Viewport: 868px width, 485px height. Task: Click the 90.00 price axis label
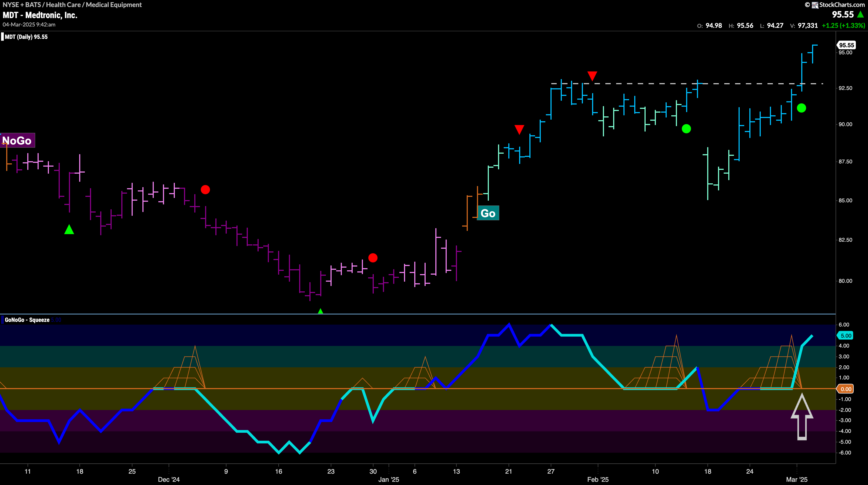pos(845,124)
